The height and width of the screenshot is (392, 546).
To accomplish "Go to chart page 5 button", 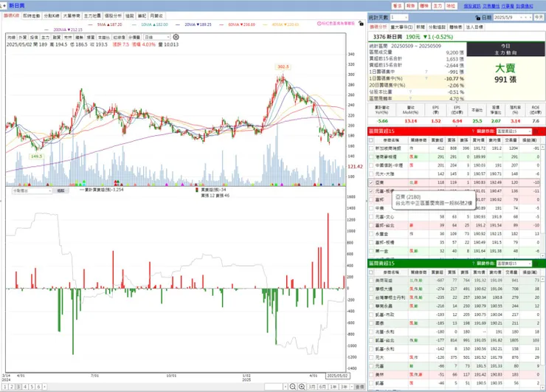I will pyautogui.click(x=32, y=387).
